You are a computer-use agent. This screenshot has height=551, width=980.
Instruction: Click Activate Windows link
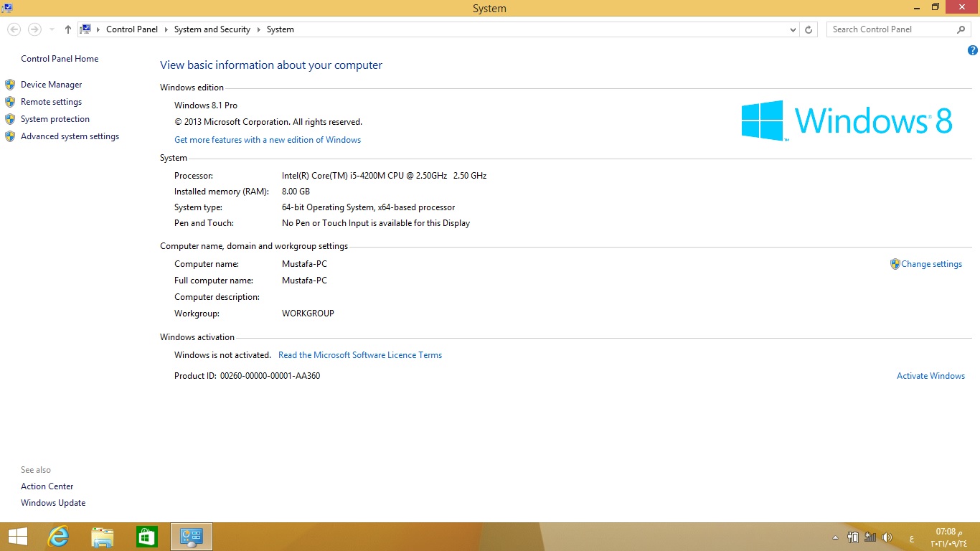930,376
